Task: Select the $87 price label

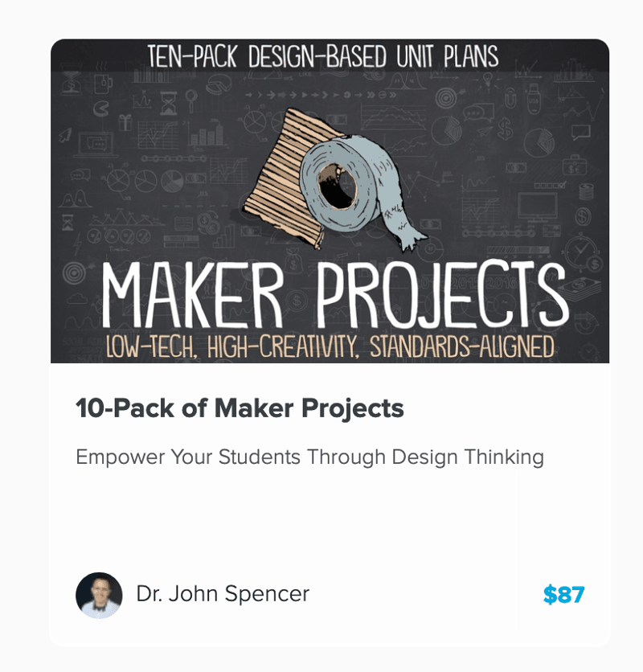Action: pyautogui.click(x=563, y=595)
